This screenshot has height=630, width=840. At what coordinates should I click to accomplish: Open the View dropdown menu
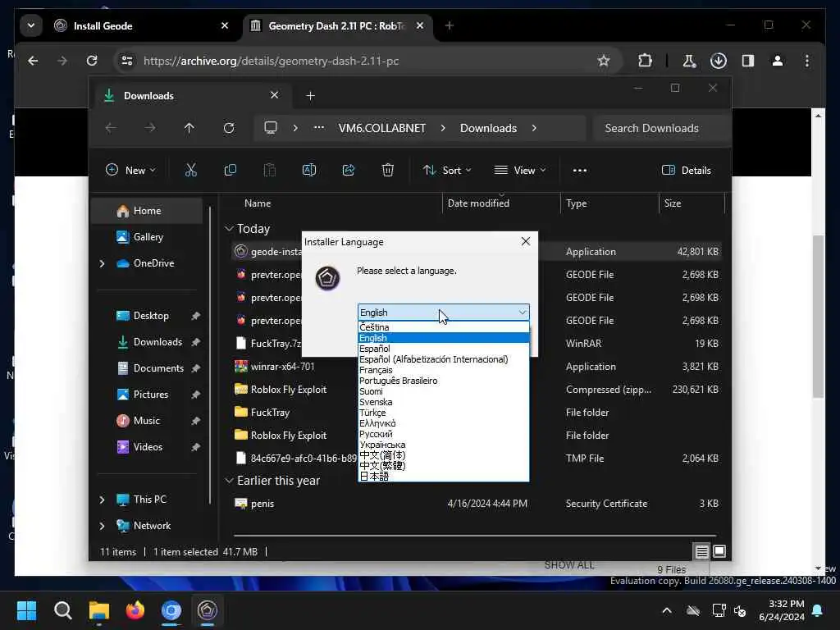pos(519,171)
